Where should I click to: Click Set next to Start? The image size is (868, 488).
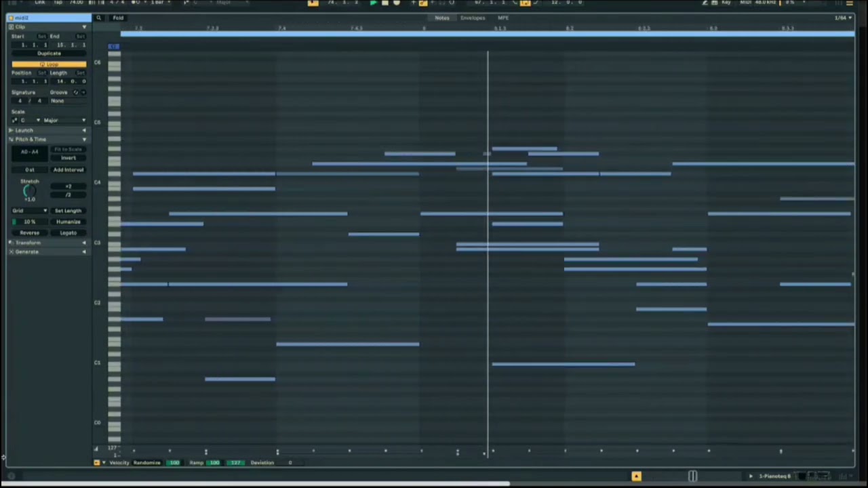41,36
